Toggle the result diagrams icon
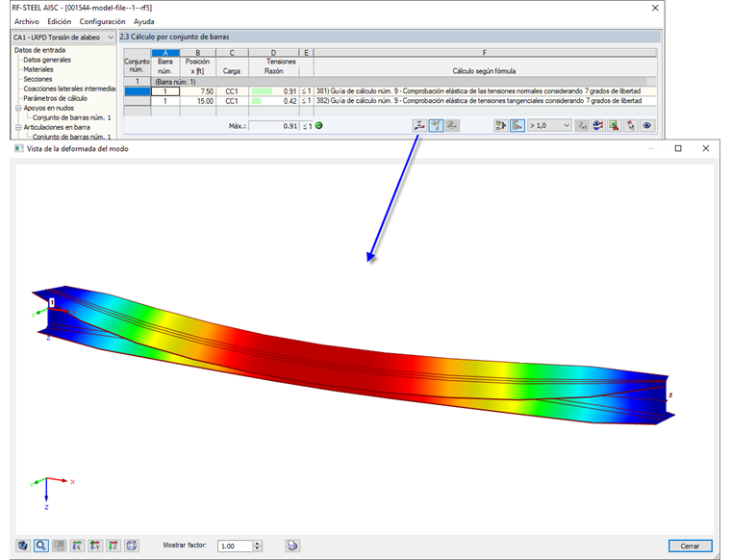 (517, 125)
